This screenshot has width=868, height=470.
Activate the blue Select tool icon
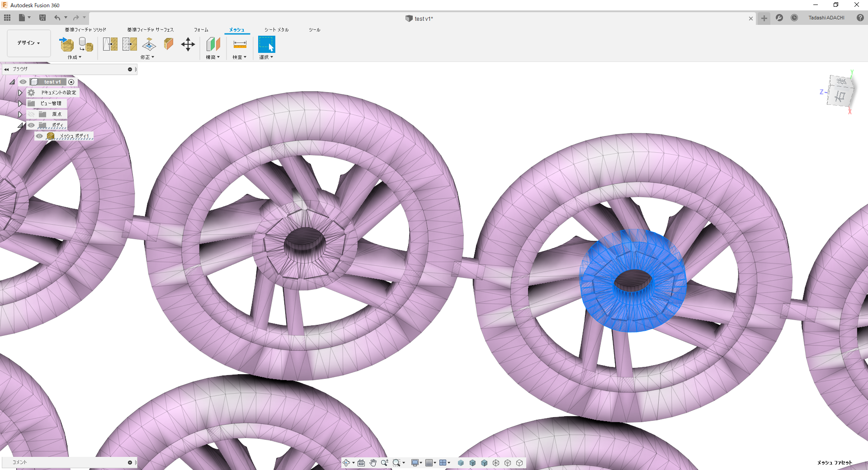pos(266,44)
